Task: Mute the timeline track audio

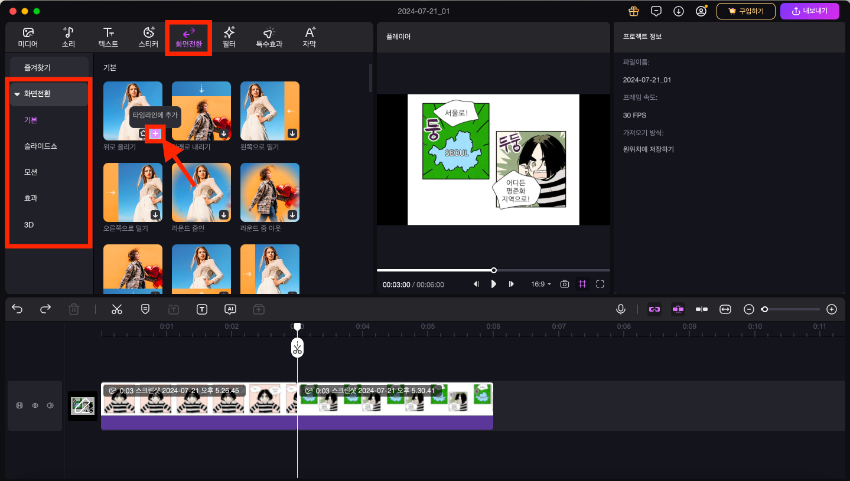Action: coord(50,406)
